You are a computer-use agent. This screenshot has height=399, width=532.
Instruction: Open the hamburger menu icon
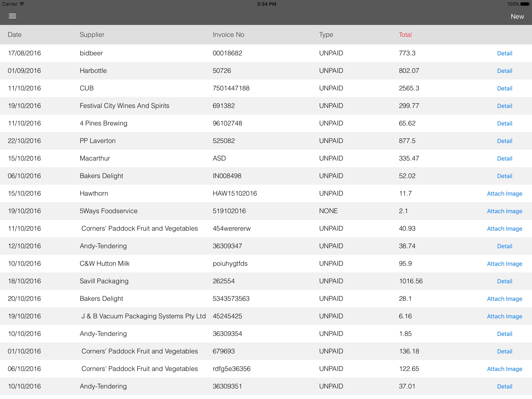coord(12,16)
